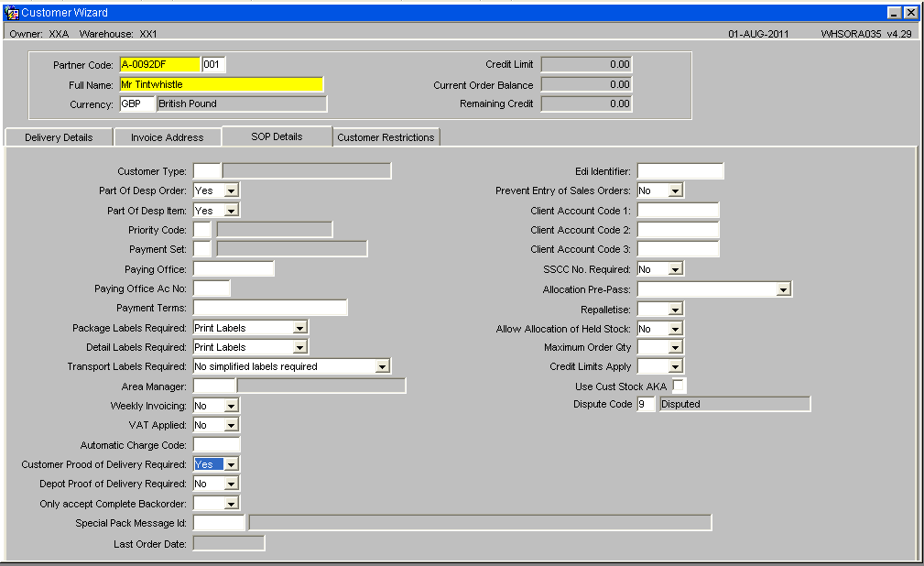Click the Remaining Credit field
The width and height of the screenshot is (924, 566).
(x=586, y=103)
